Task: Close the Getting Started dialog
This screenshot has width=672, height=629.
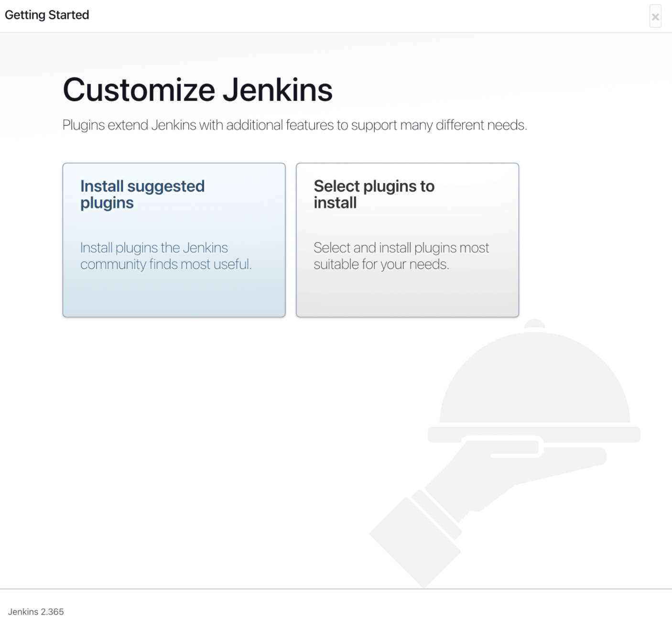Action: point(655,17)
